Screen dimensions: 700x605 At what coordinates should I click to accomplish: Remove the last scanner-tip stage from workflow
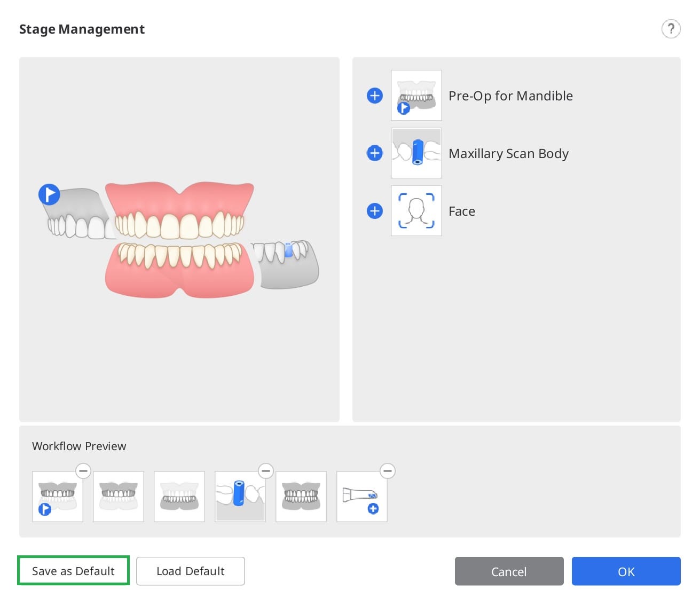[x=388, y=471]
